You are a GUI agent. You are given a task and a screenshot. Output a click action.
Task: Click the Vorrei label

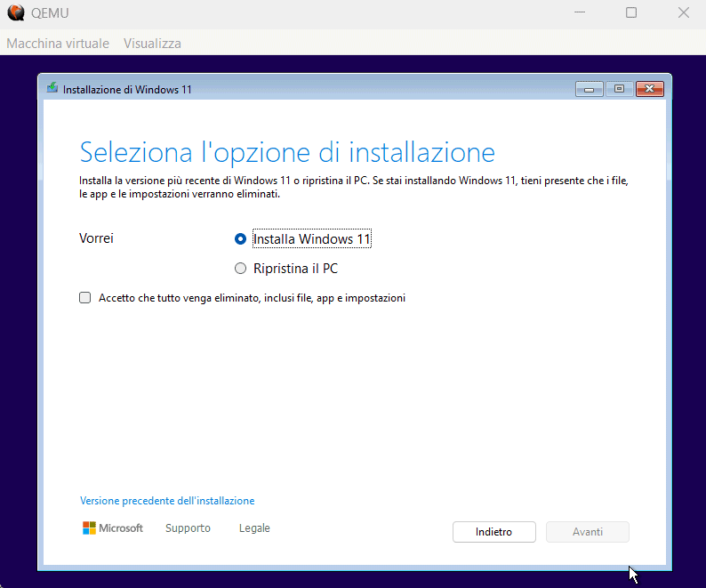click(x=96, y=238)
